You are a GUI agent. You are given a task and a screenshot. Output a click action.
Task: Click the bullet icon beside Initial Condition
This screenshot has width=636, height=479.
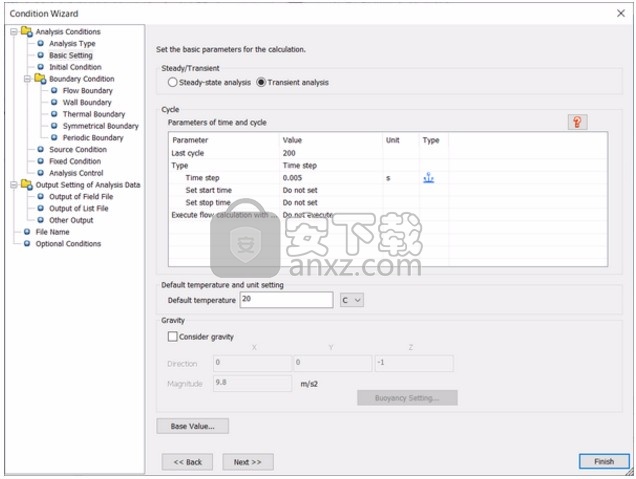(x=41, y=67)
